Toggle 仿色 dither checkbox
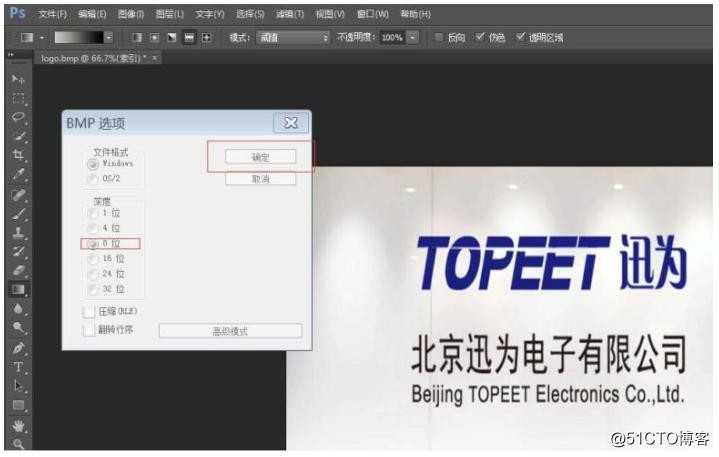This screenshot has height=457, width=719. click(x=480, y=37)
